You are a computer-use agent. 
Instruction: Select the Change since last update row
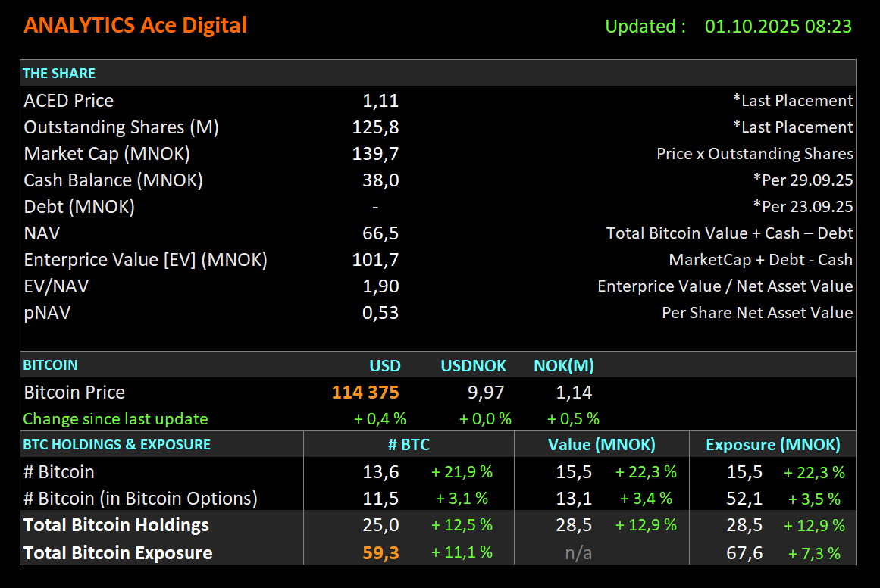(x=115, y=418)
